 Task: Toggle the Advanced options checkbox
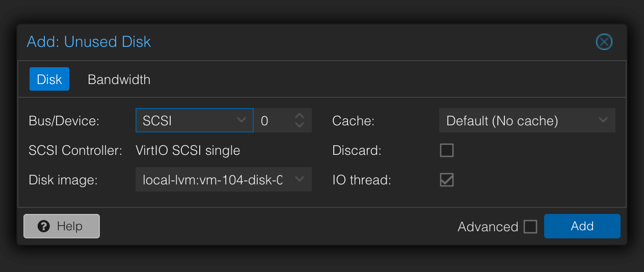tap(530, 227)
